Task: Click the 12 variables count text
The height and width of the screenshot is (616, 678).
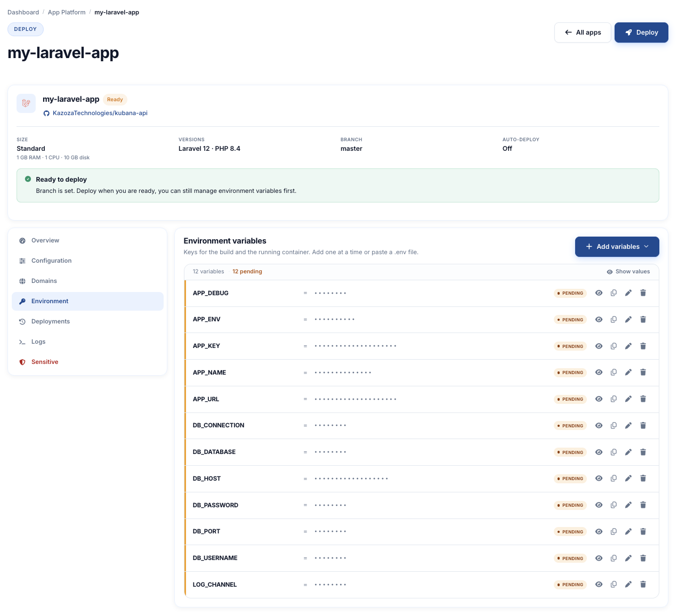Action: coord(208,272)
